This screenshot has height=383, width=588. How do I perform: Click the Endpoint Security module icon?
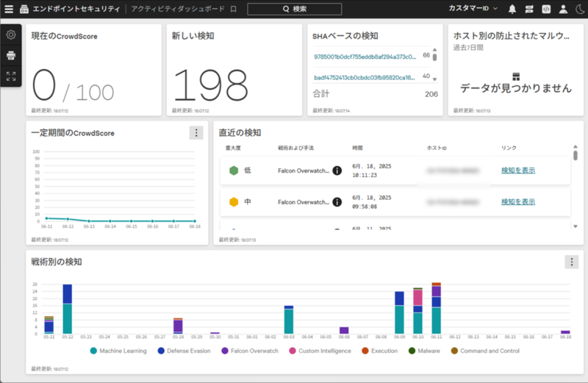tap(24, 9)
